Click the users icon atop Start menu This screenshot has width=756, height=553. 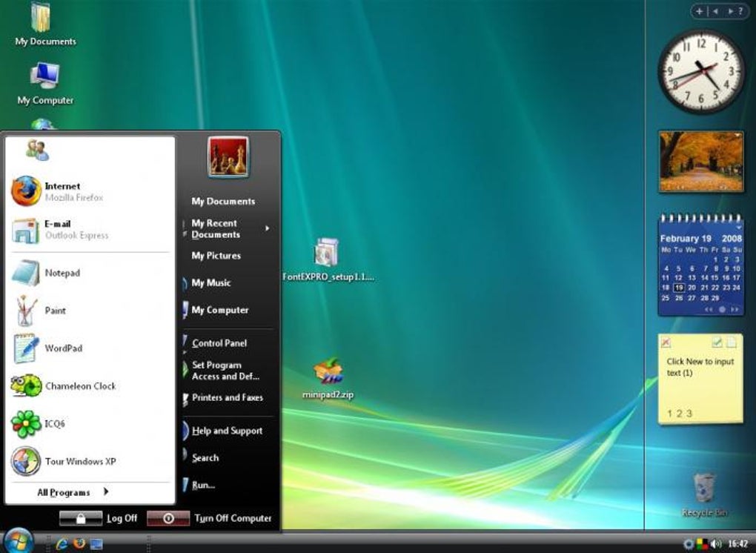click(37, 150)
